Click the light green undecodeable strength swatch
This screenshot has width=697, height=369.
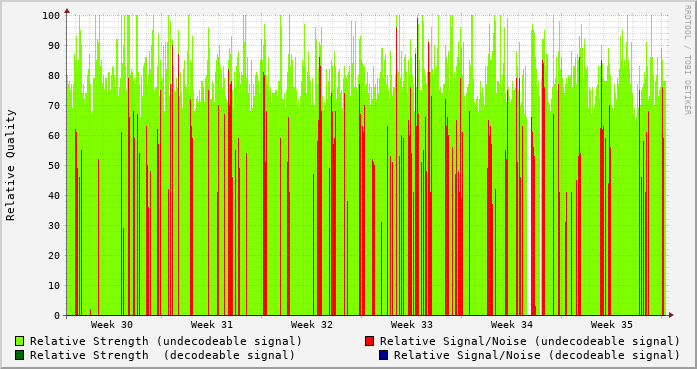pyautogui.click(x=19, y=341)
